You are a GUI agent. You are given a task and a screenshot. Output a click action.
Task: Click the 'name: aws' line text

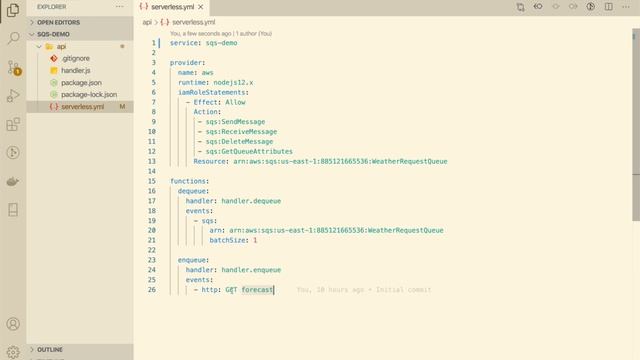coord(196,72)
